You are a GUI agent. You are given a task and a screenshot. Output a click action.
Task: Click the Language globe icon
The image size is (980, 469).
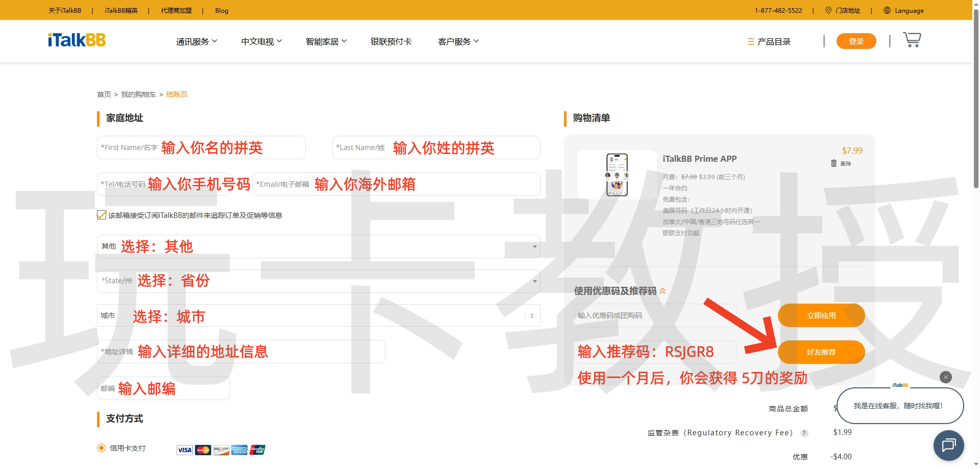(887, 10)
